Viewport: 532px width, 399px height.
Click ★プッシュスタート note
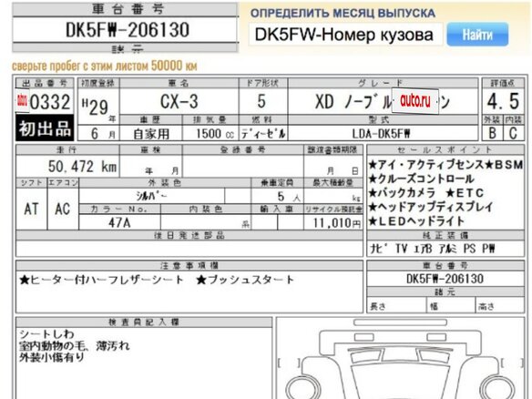(x=245, y=280)
